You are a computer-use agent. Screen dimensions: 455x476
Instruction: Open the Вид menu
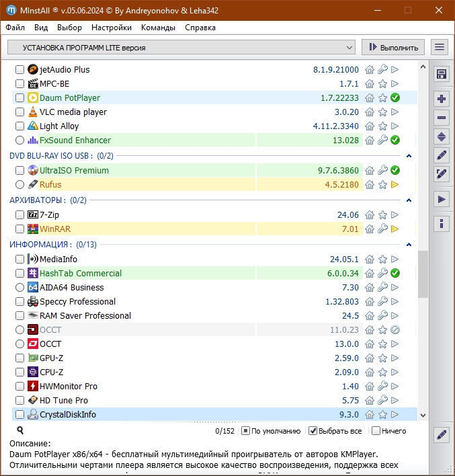tap(41, 28)
